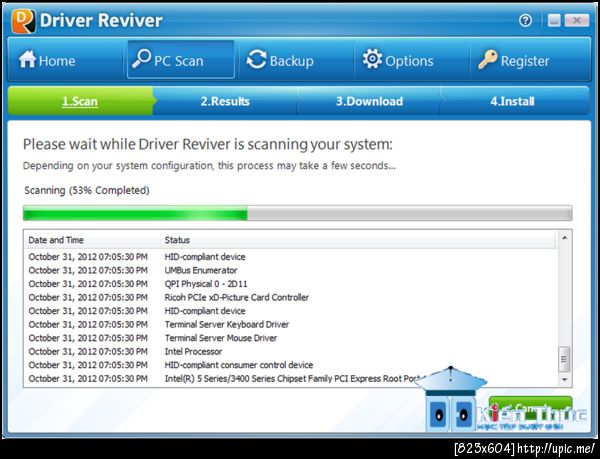The image size is (600, 459).
Task: Switch to the PC Scan tab
Action: click(x=181, y=60)
